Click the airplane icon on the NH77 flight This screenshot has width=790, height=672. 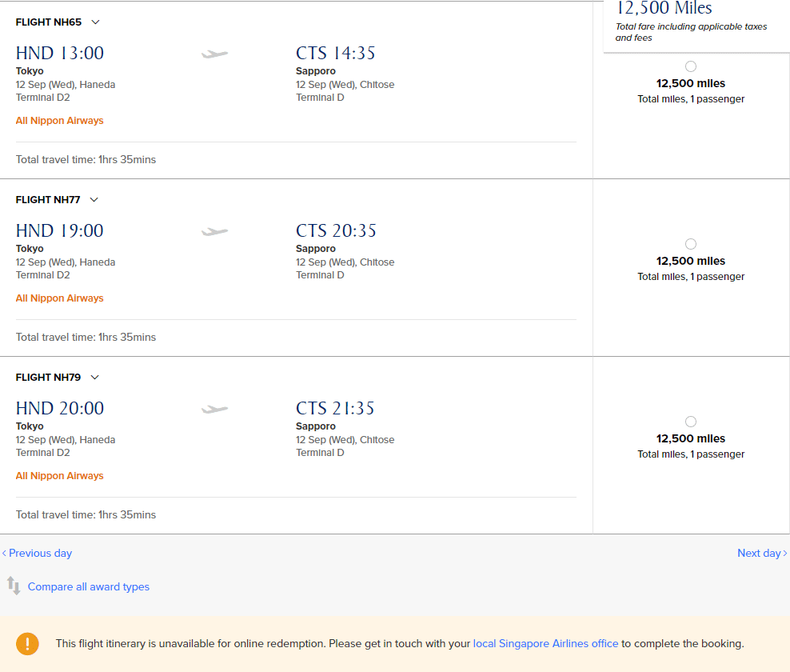pos(214,231)
